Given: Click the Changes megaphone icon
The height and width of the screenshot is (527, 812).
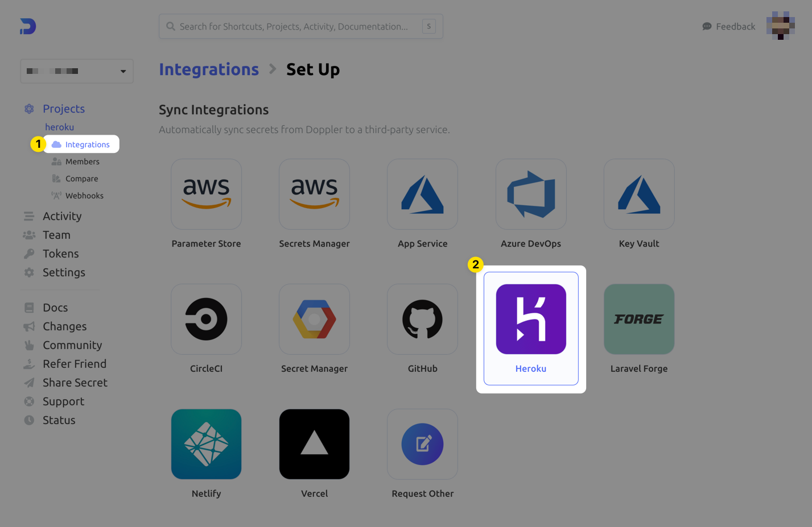Looking at the screenshot, I should 29,326.
